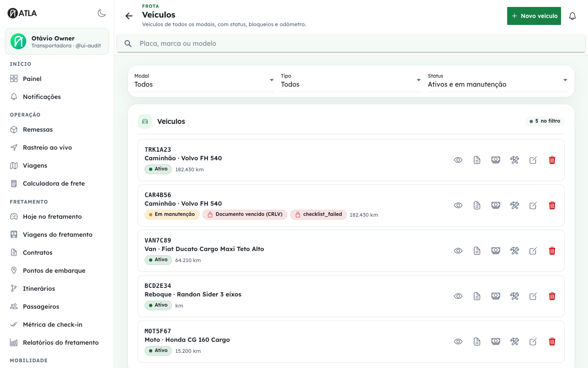Open maintenance tools icon for CAR4B56
The height and width of the screenshot is (368, 588).
514,206
